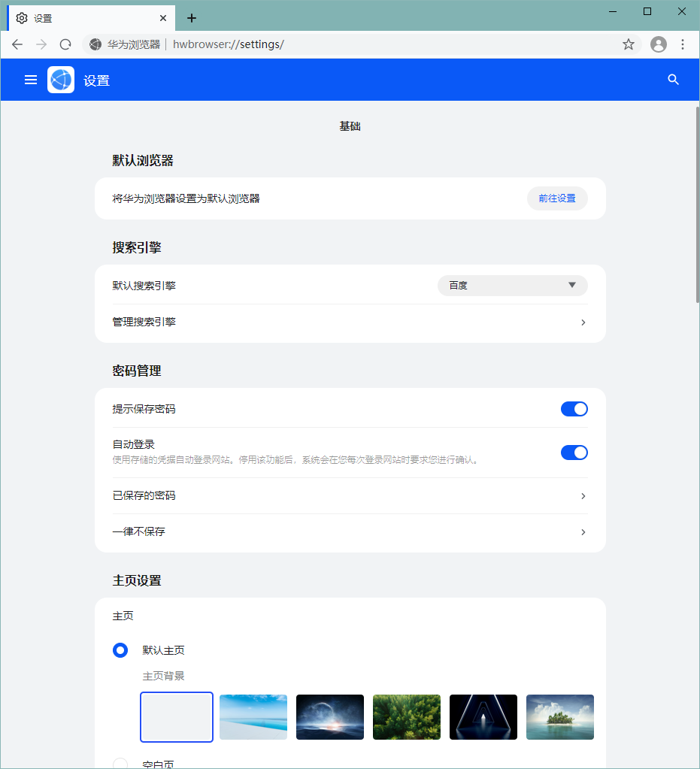Reload the settings page
Image resolution: width=700 pixels, height=769 pixels.
[x=65, y=44]
